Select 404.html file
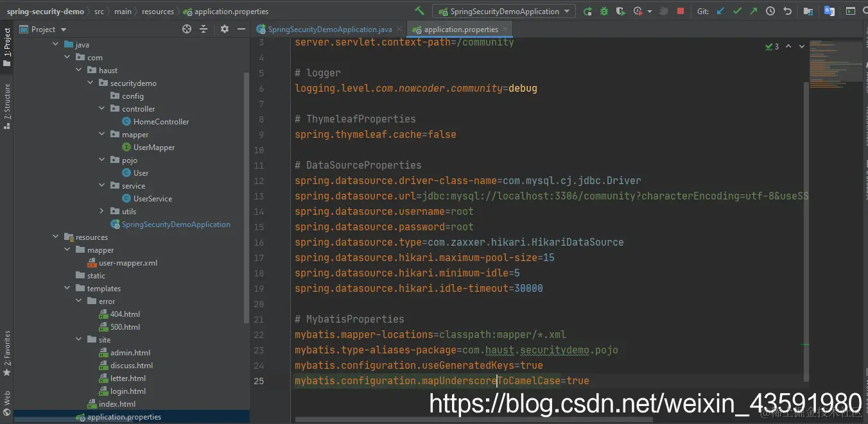The height and width of the screenshot is (424, 868). pos(119,314)
